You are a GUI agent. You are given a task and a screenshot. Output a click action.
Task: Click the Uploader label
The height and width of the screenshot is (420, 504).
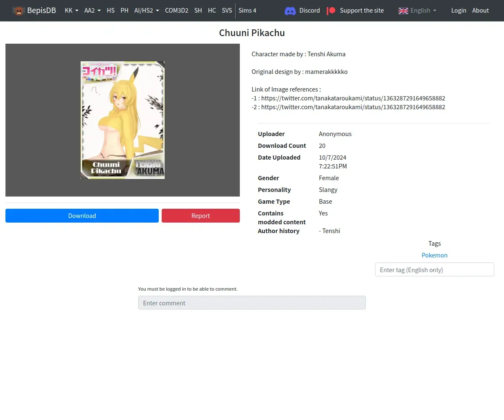pyautogui.click(x=271, y=134)
